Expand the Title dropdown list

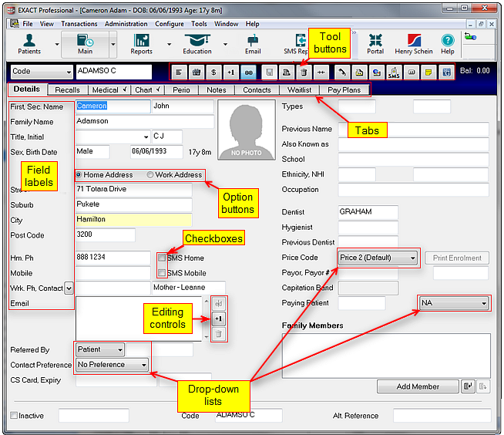[146, 137]
